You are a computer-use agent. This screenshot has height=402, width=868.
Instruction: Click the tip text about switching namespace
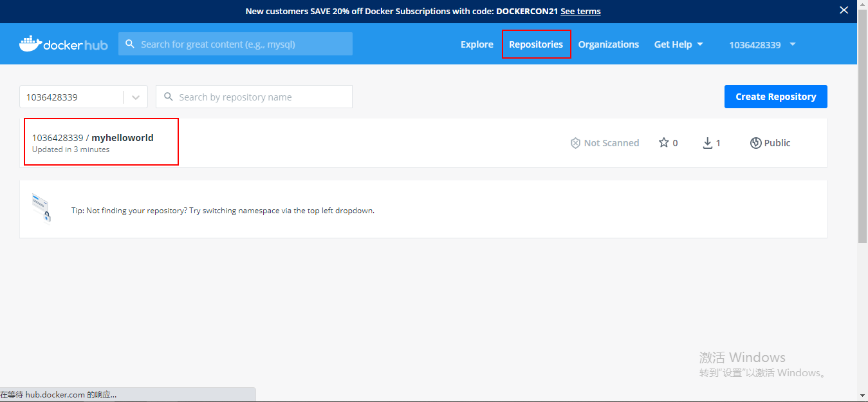[223, 211]
